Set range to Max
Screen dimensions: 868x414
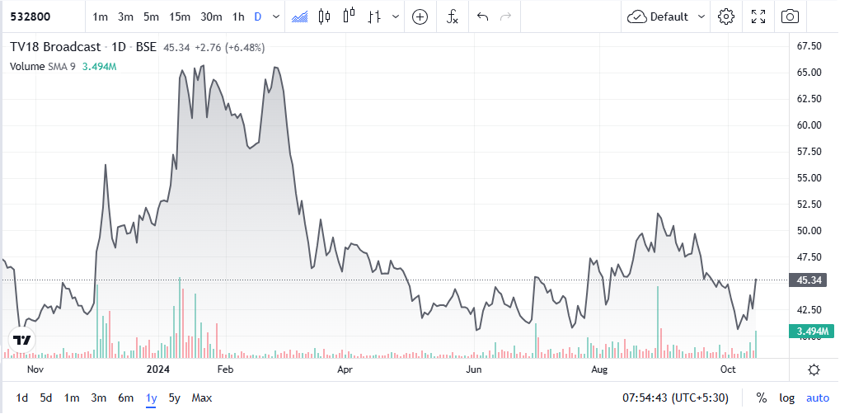201,398
